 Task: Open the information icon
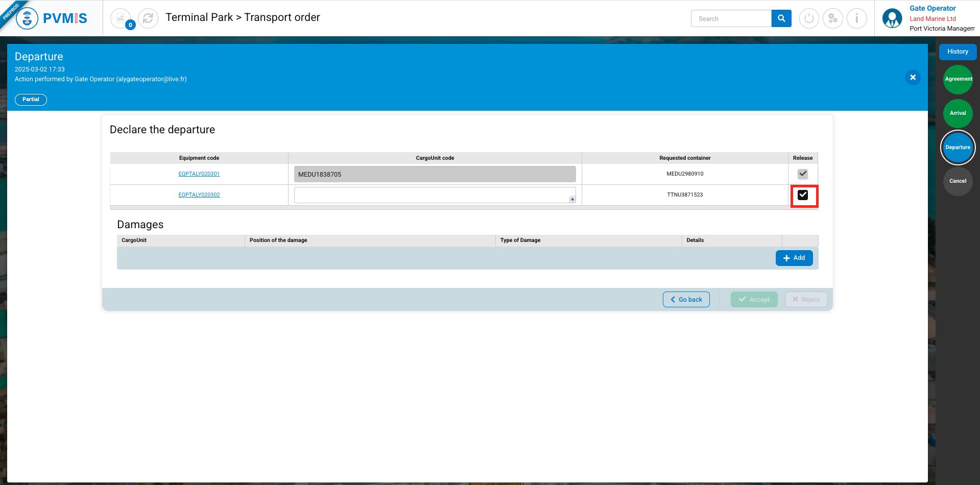(856, 19)
